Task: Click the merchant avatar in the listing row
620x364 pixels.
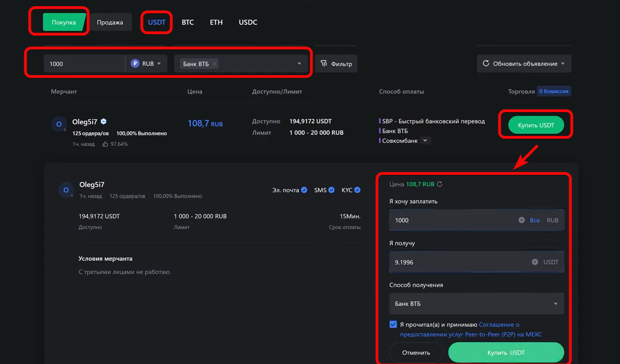Action: pos(59,124)
